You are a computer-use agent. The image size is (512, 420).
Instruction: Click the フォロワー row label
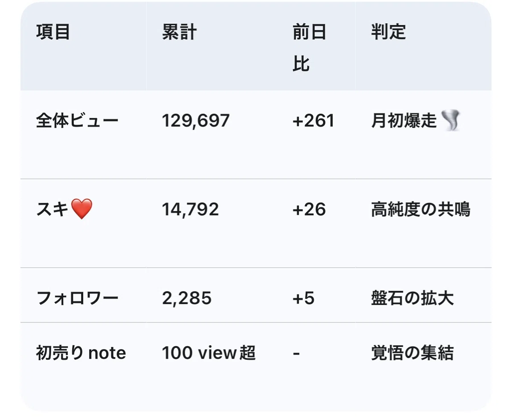(x=77, y=298)
